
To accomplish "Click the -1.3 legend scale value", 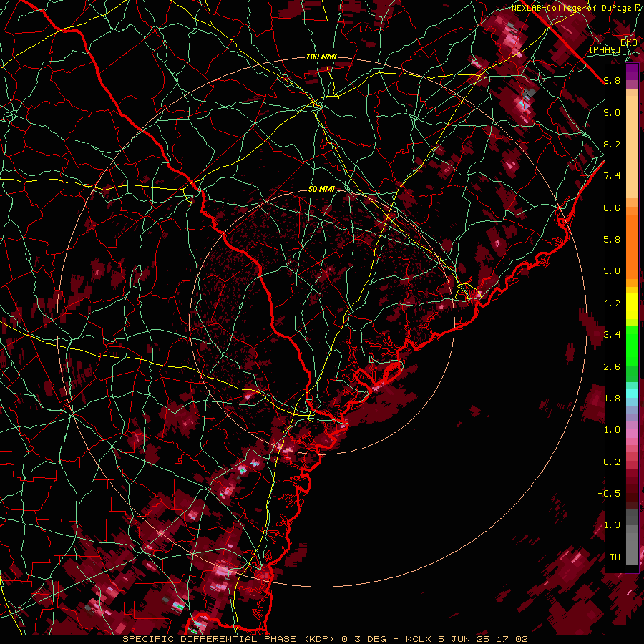I will click(x=609, y=525).
